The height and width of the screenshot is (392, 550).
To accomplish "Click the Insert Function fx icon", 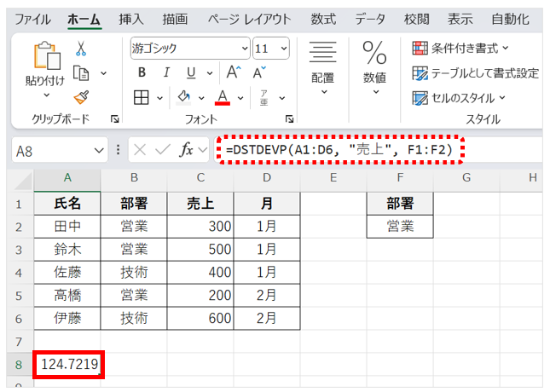I will (186, 149).
